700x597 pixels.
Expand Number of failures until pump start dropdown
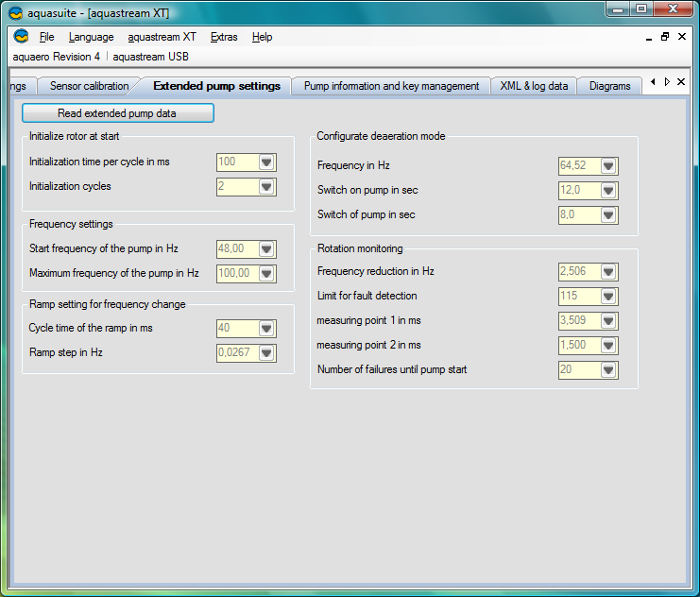click(x=608, y=370)
